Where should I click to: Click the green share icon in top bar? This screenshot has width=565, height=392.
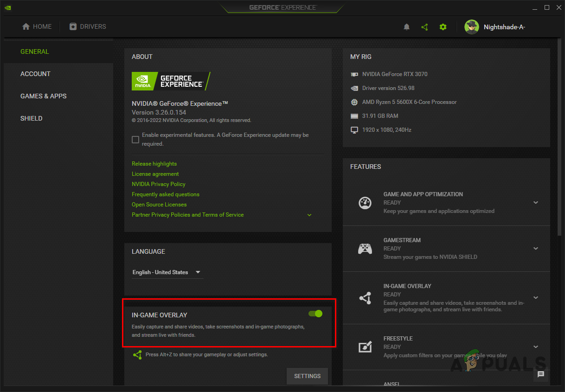tap(424, 26)
